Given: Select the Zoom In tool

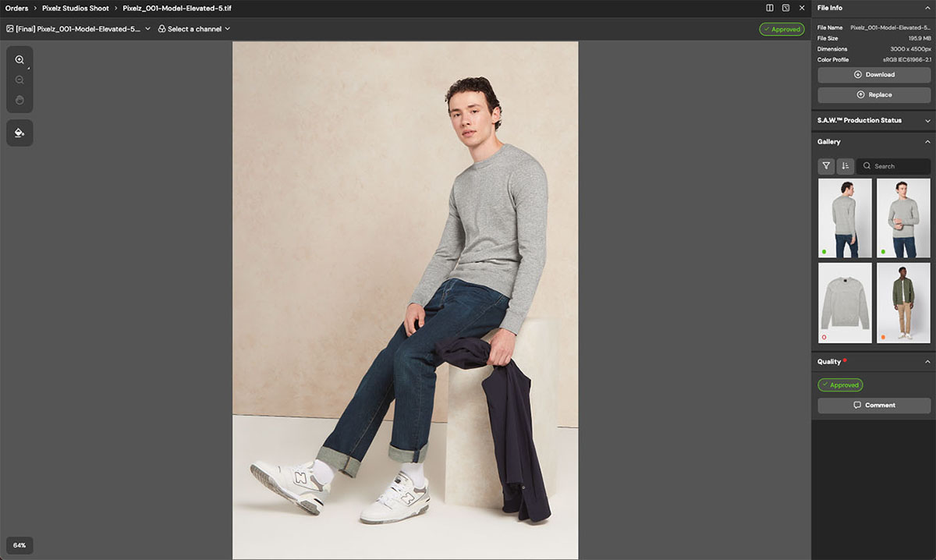Looking at the screenshot, I should coord(19,60).
